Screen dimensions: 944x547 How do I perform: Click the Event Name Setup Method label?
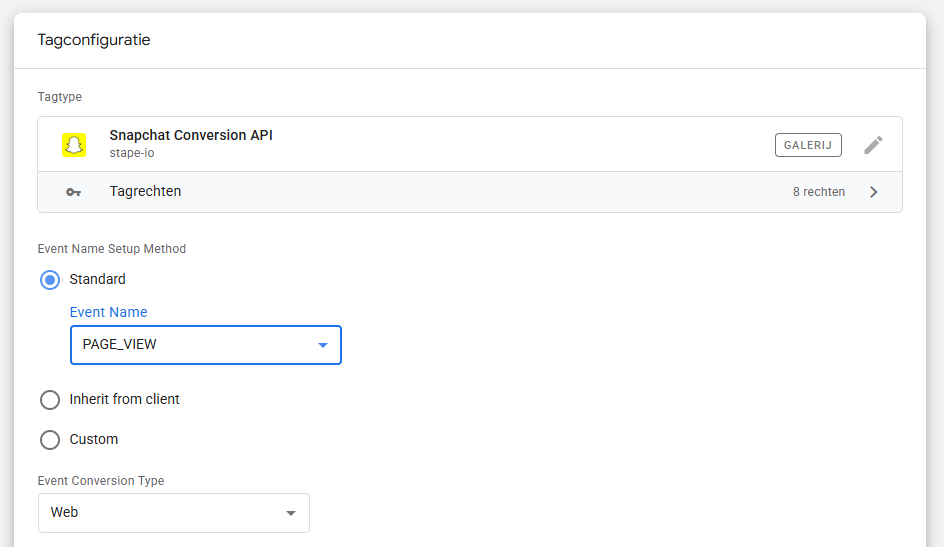point(112,249)
